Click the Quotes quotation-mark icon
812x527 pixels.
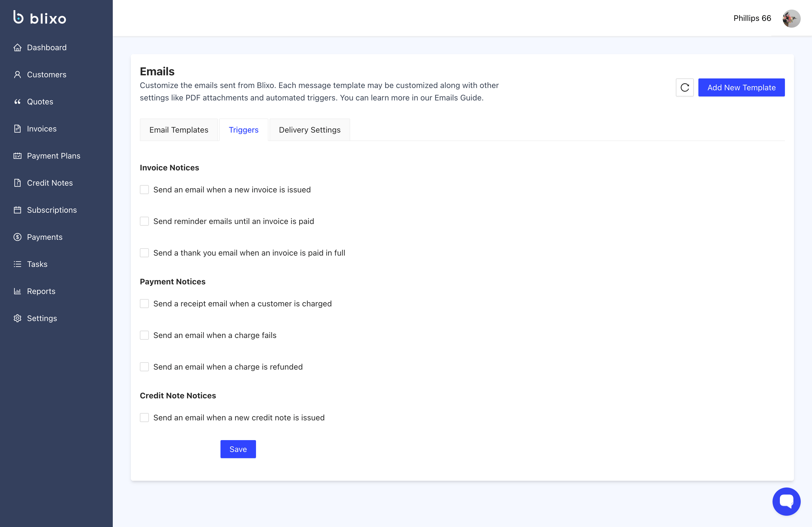[x=17, y=102]
